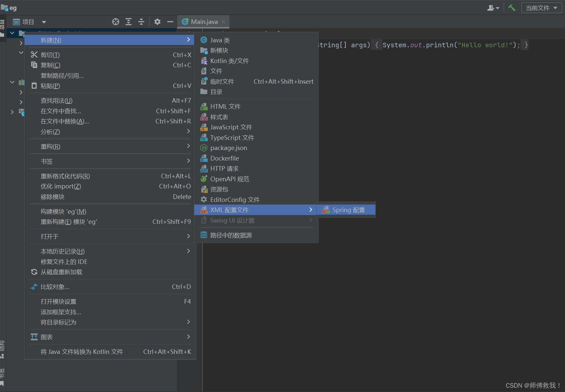Image resolution: width=565 pixels, height=392 pixels.
Task: Open the 图表 diagrams submenu
Action: pos(110,337)
